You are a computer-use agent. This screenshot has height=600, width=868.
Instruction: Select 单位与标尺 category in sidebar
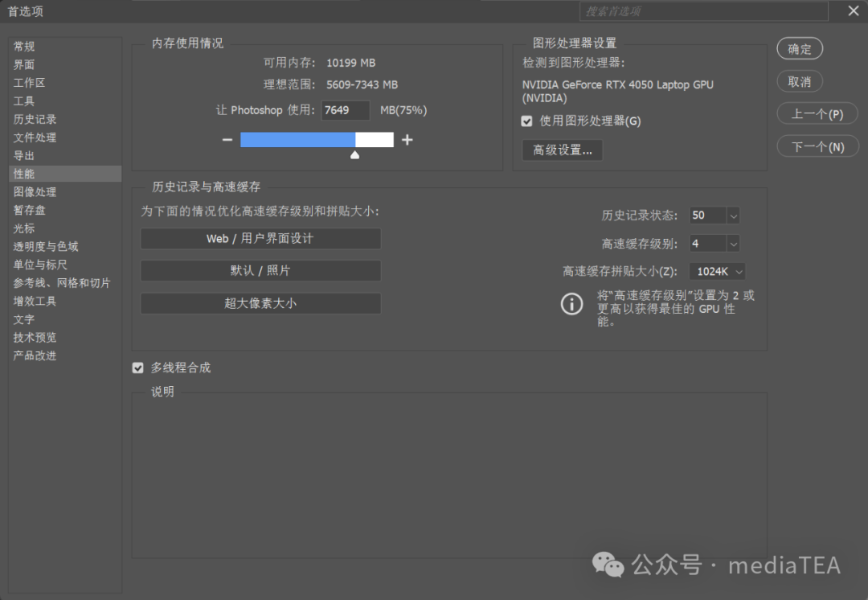(65, 265)
